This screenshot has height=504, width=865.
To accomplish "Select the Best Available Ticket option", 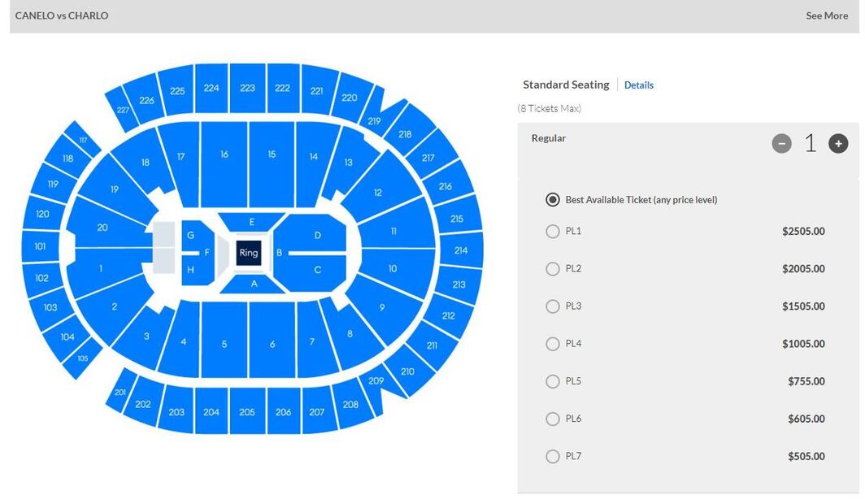I will point(553,199).
